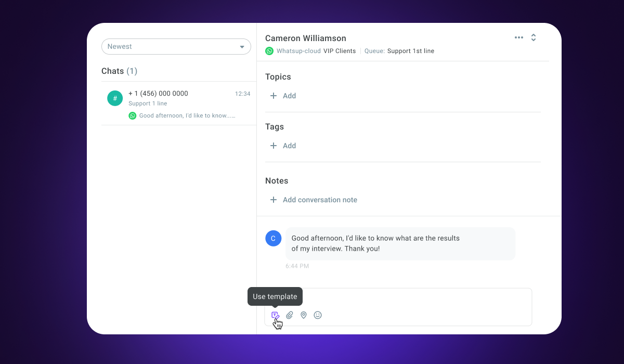Insert location with the pin icon
Screen dimensions: 624x364
304,315
